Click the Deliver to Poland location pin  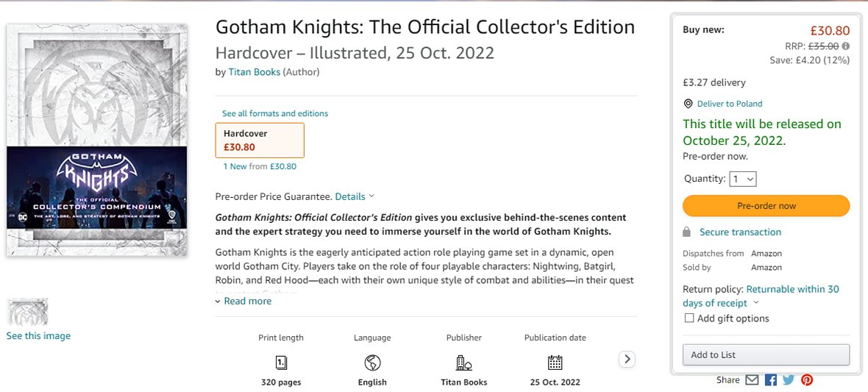coord(688,104)
